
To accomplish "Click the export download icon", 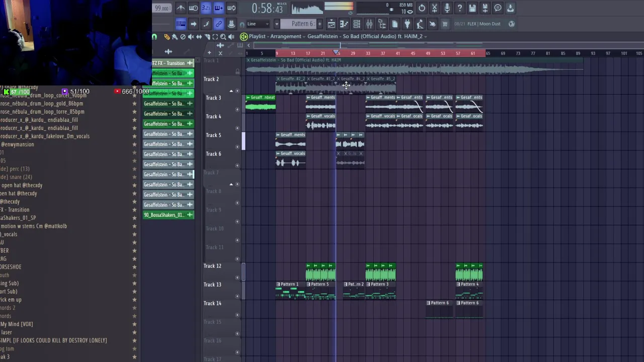I will (511, 8).
